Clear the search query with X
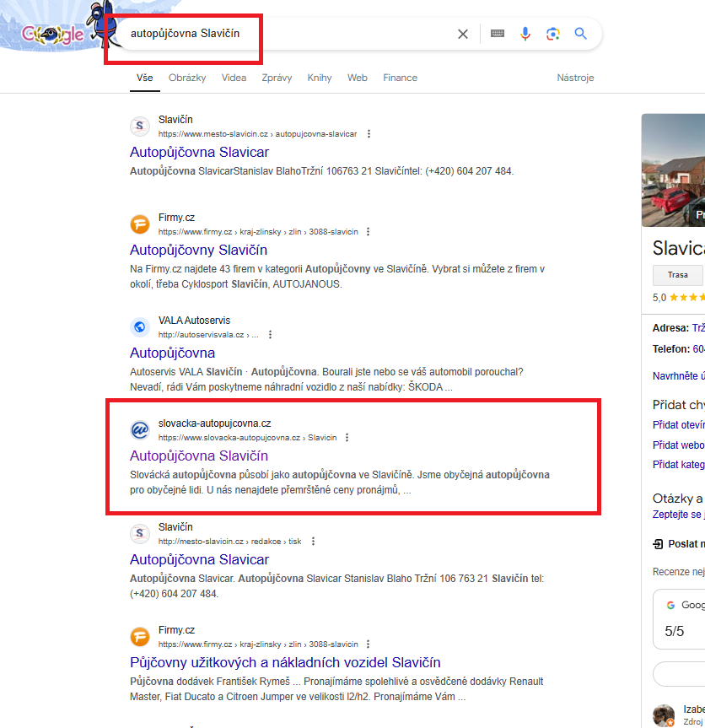This screenshot has height=728, width=705. click(x=463, y=34)
